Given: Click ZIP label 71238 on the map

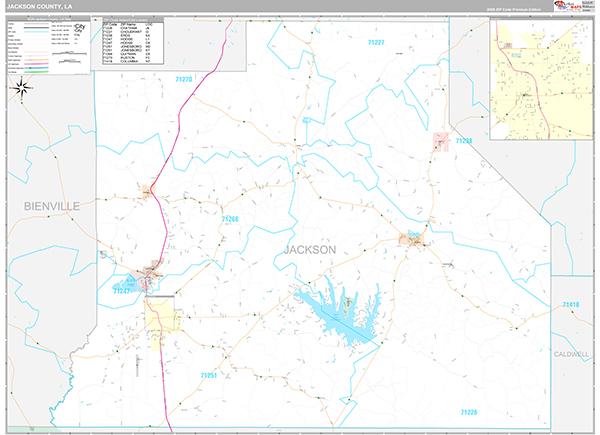Looking at the screenshot, I should click(x=464, y=141).
